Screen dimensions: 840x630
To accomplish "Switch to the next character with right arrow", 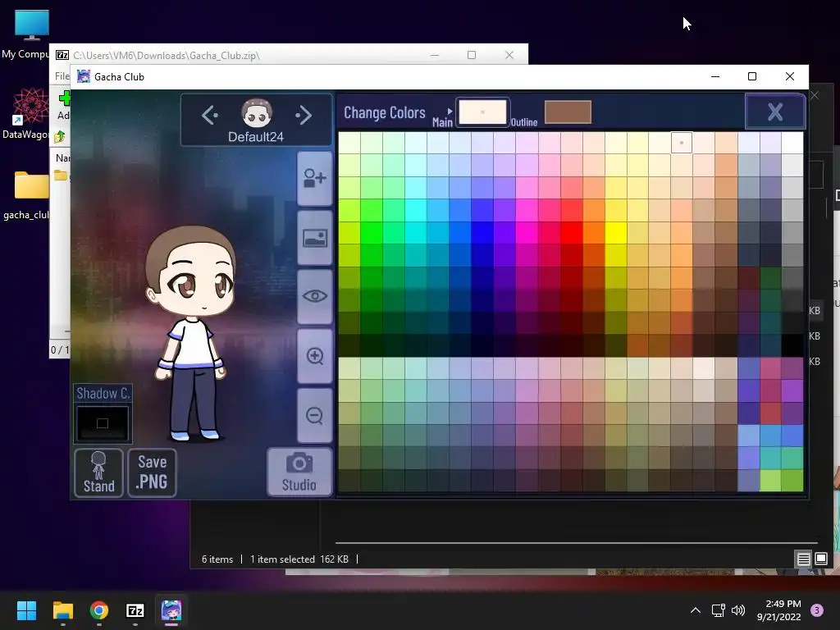I will coord(304,115).
